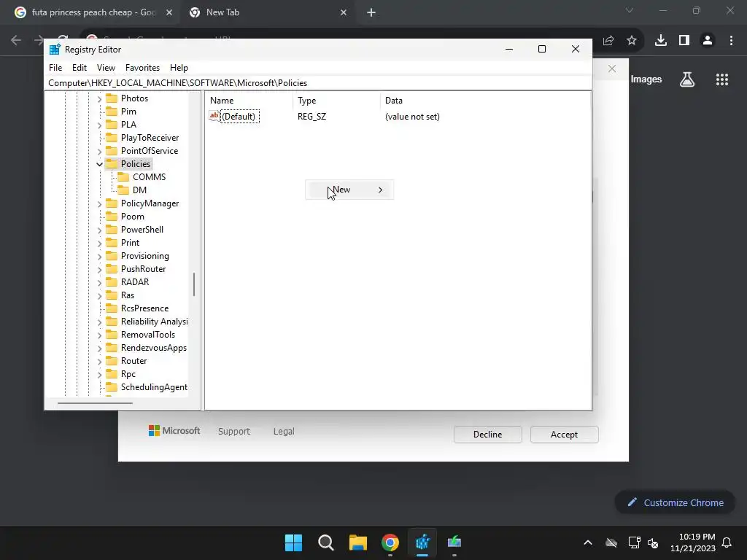Switch to the New Tab Chrome tab

click(x=268, y=12)
